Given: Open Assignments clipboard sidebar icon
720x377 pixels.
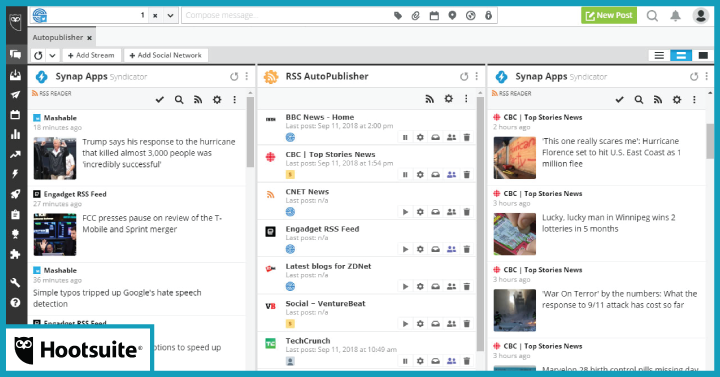Looking at the screenshot, I should click(15, 214).
